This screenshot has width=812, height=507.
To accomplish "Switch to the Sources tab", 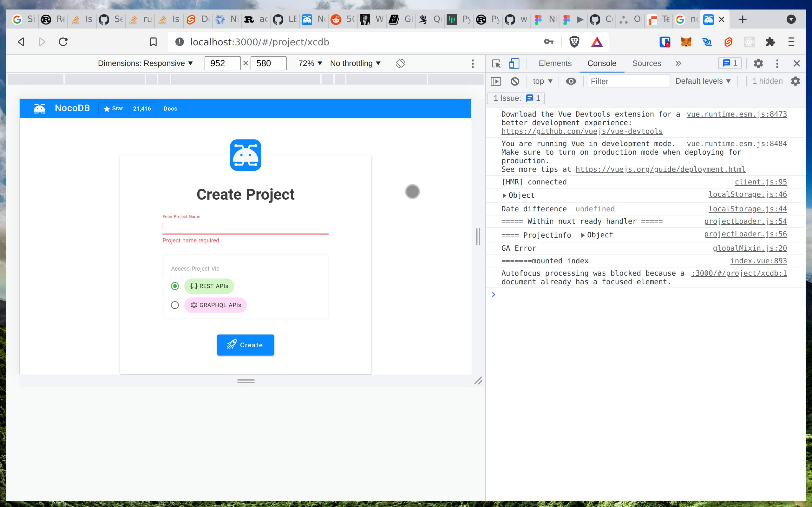I will (x=646, y=63).
